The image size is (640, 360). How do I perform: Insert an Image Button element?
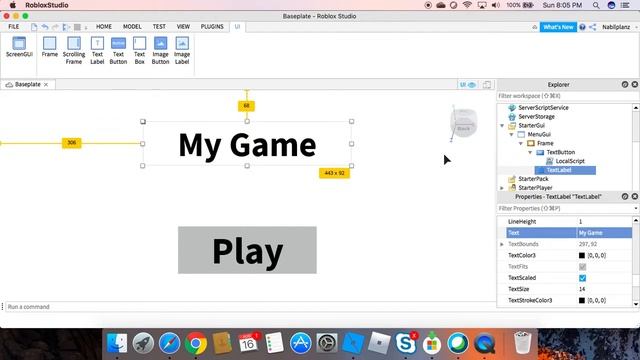(x=160, y=51)
